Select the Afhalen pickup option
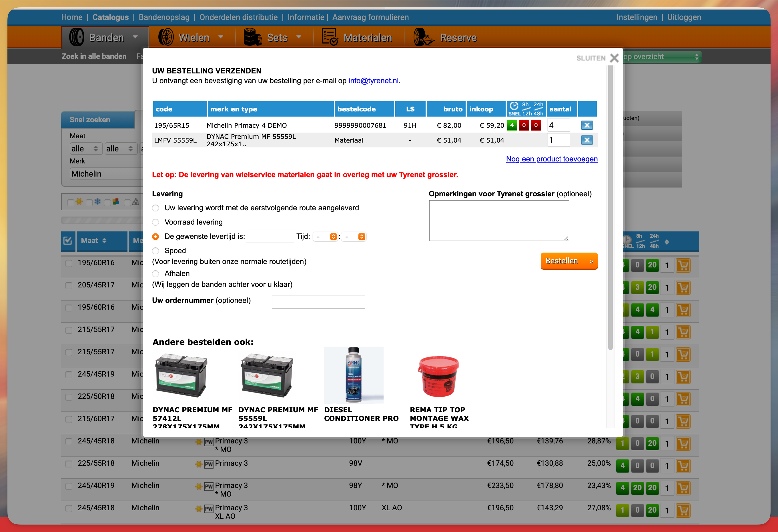Screen dimensions: 778x532 coord(156,274)
